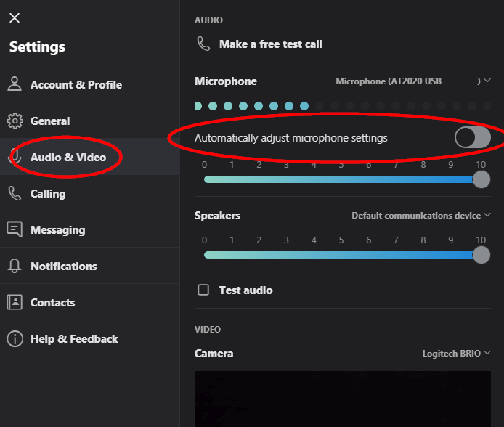
Task: Click the speakers volume slider track
Action: [341, 255]
